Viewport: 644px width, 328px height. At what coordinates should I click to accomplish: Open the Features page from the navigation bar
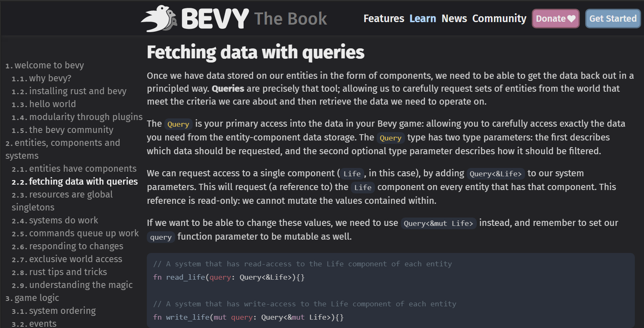383,18
